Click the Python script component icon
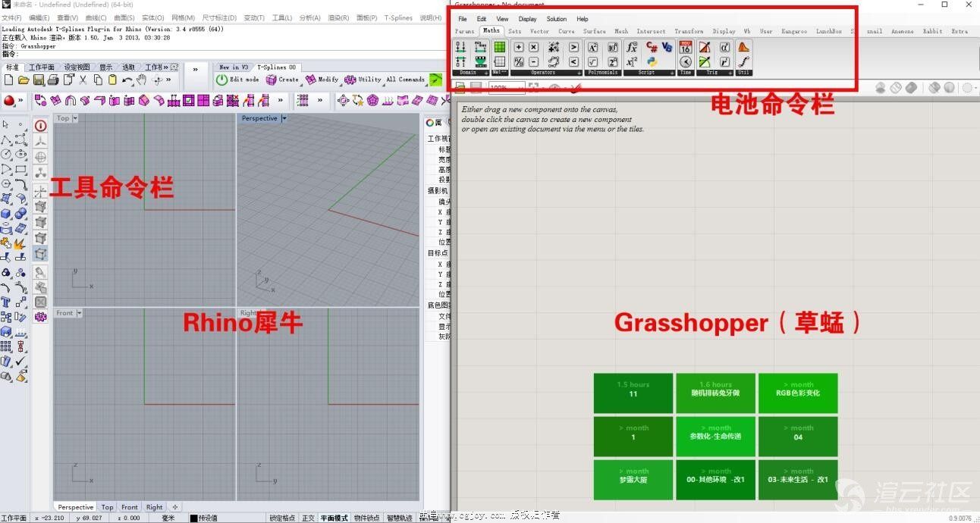 652,62
